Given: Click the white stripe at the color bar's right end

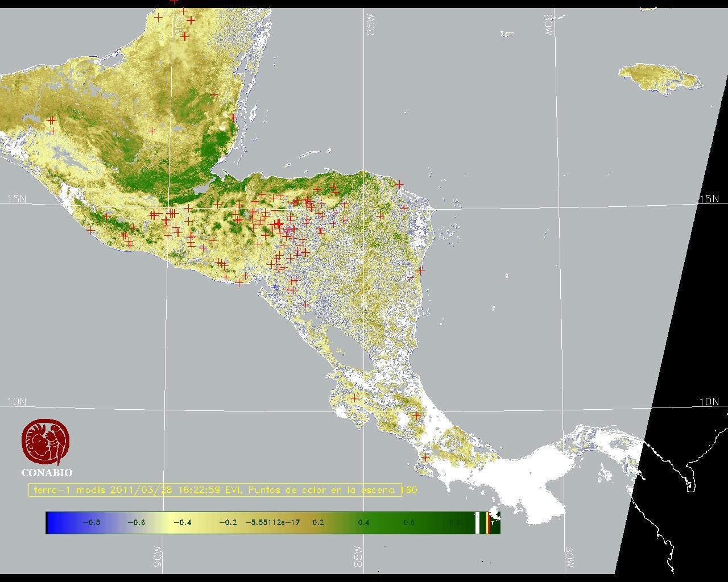Looking at the screenshot, I should click(477, 522).
